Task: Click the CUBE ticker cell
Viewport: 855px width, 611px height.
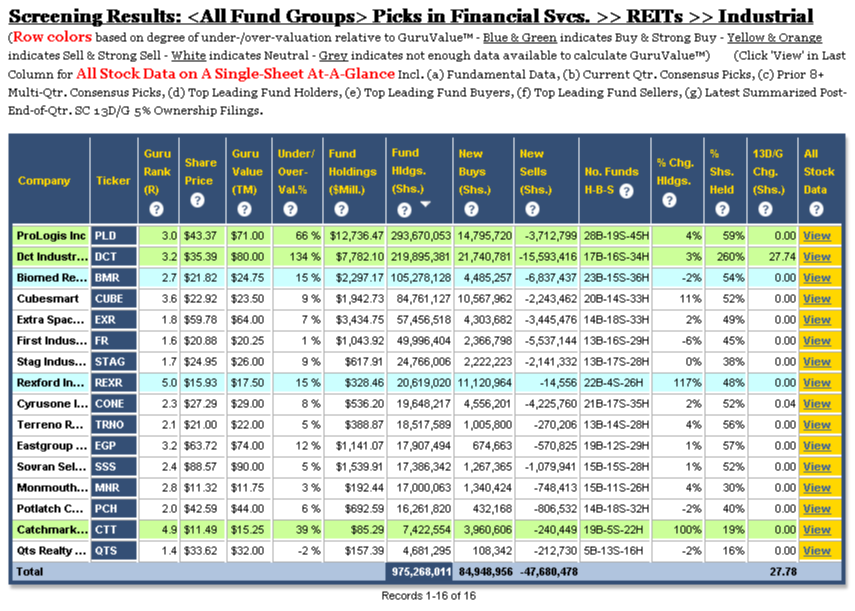Action: click(114, 299)
